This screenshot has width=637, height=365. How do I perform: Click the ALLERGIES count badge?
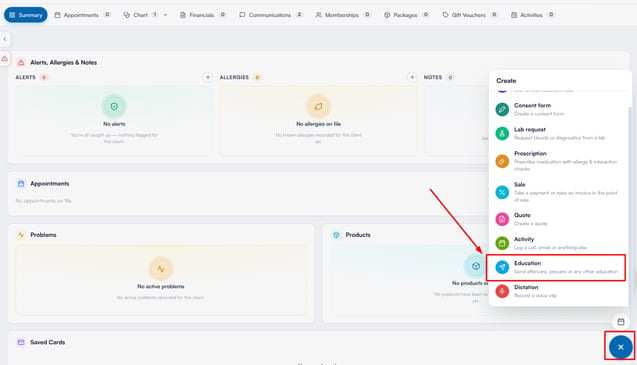click(x=257, y=77)
